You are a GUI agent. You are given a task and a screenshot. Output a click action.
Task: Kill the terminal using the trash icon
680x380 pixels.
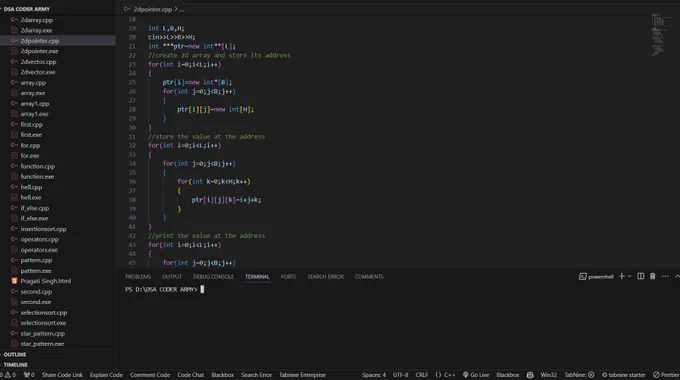(x=652, y=276)
